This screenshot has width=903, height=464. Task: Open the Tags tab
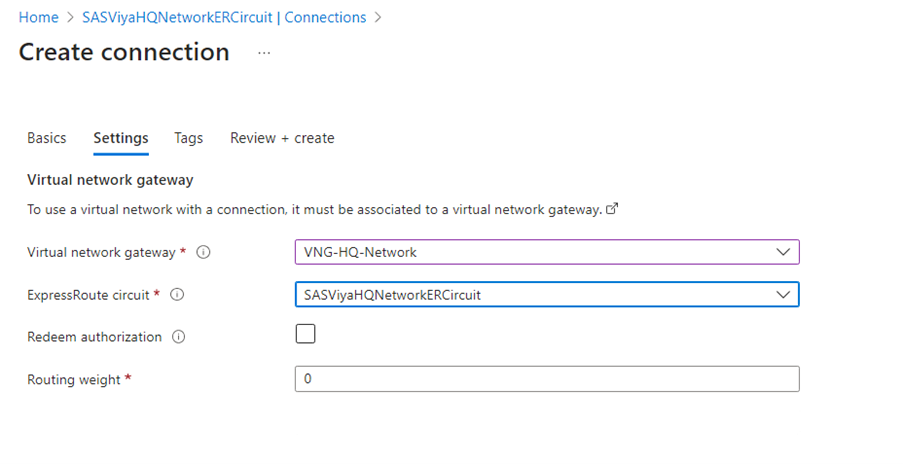tap(188, 138)
